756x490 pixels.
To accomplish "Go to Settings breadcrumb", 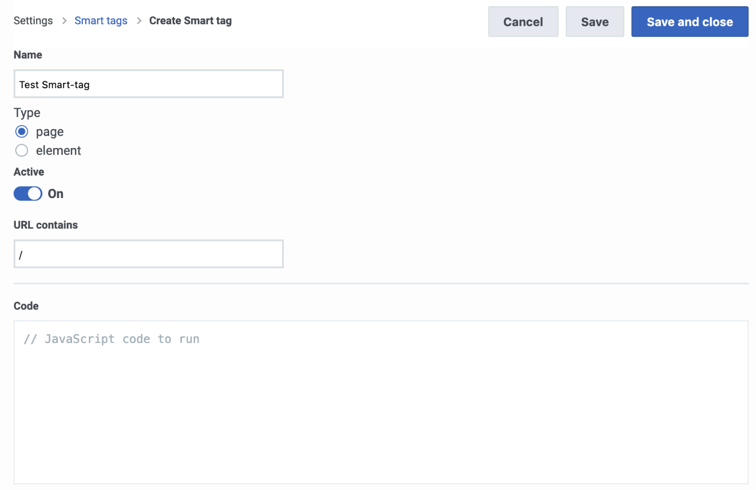I will [x=33, y=21].
